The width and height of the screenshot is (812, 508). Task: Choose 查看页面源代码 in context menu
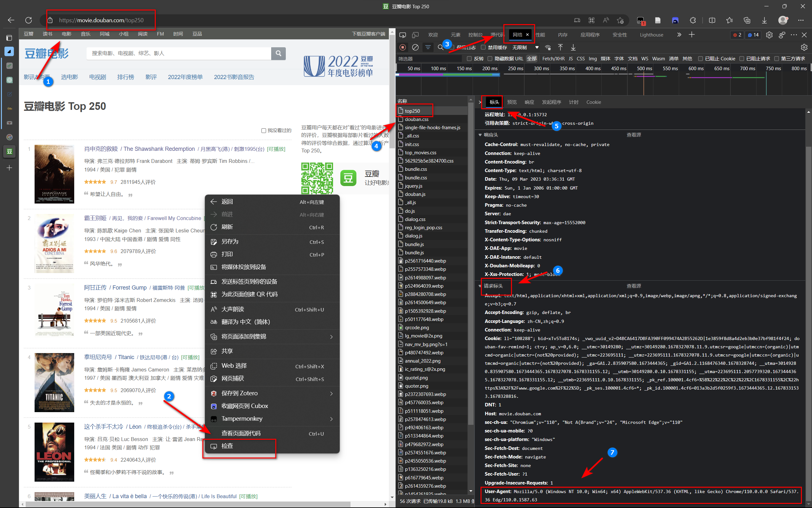[272, 433]
